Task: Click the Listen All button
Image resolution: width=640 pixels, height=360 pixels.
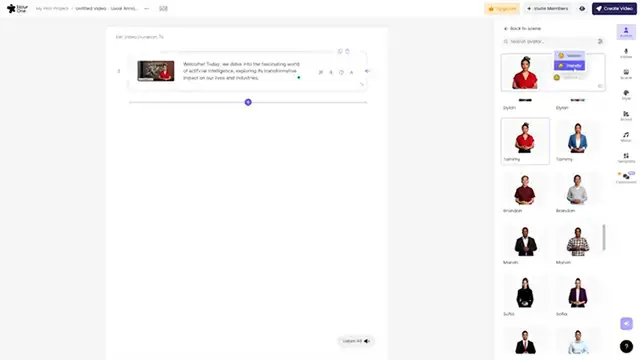Action: (x=356, y=341)
